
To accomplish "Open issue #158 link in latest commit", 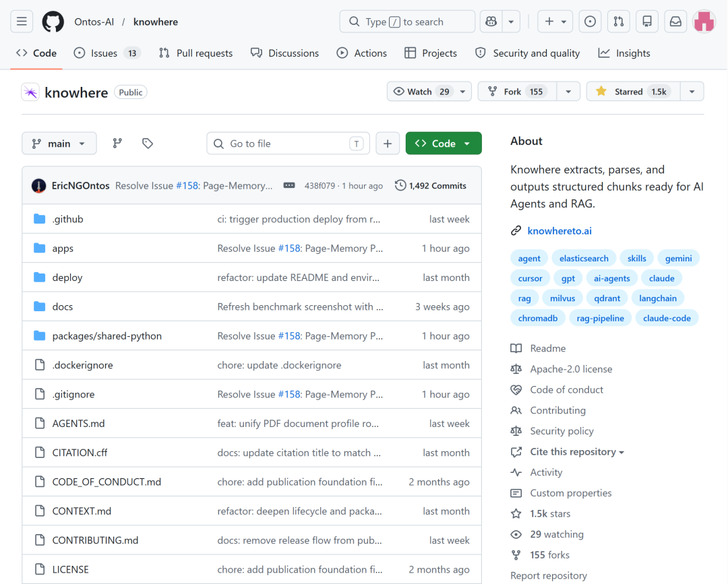I will (187, 185).
